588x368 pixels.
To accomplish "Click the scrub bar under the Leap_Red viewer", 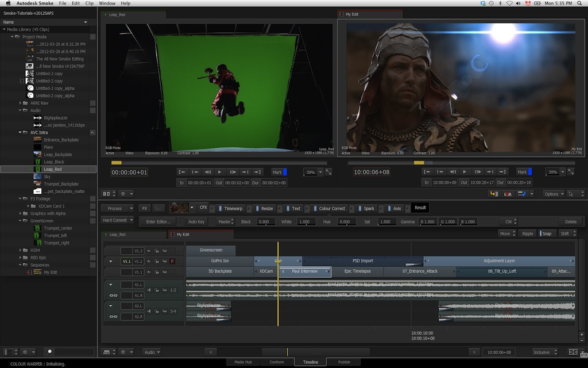I will (219, 163).
